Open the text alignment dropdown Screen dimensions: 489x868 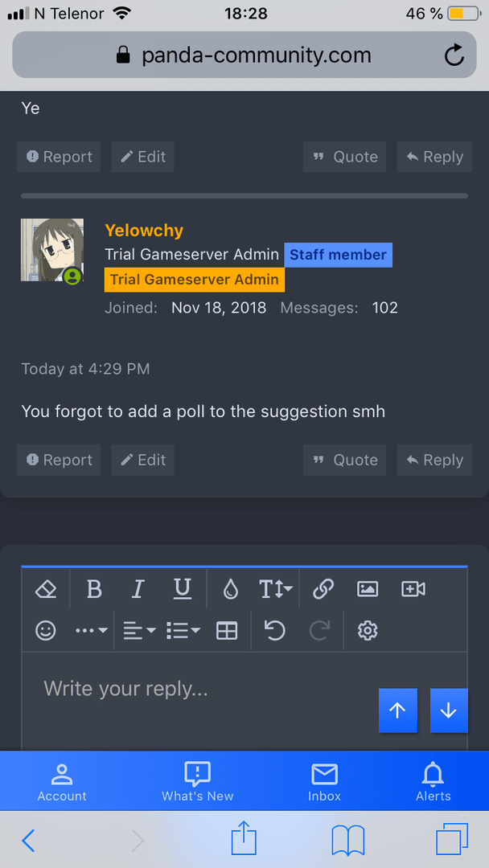pos(138,630)
